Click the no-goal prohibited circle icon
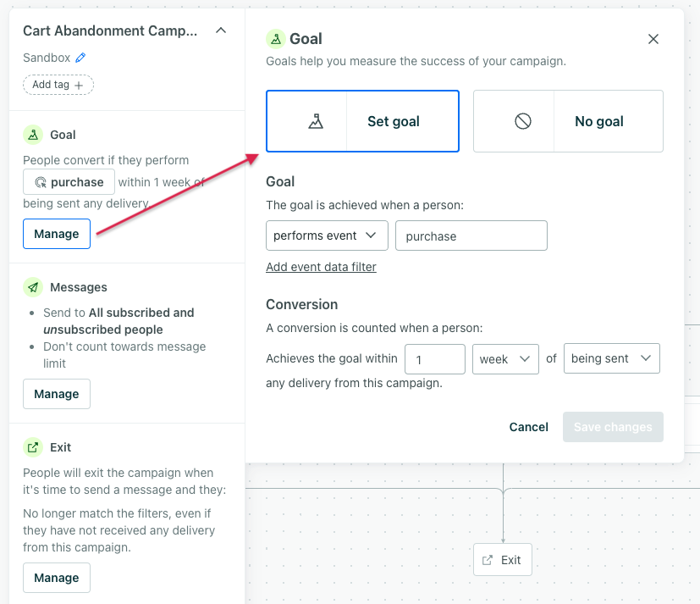 pyautogui.click(x=523, y=121)
